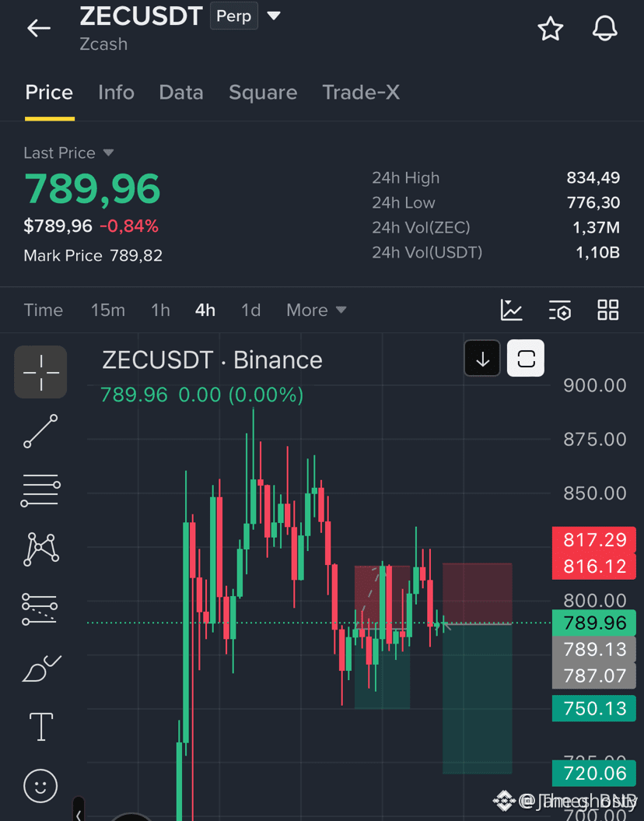Viewport: 644px width, 821px height.
Task: Select the 15m interval
Action: [108, 310]
